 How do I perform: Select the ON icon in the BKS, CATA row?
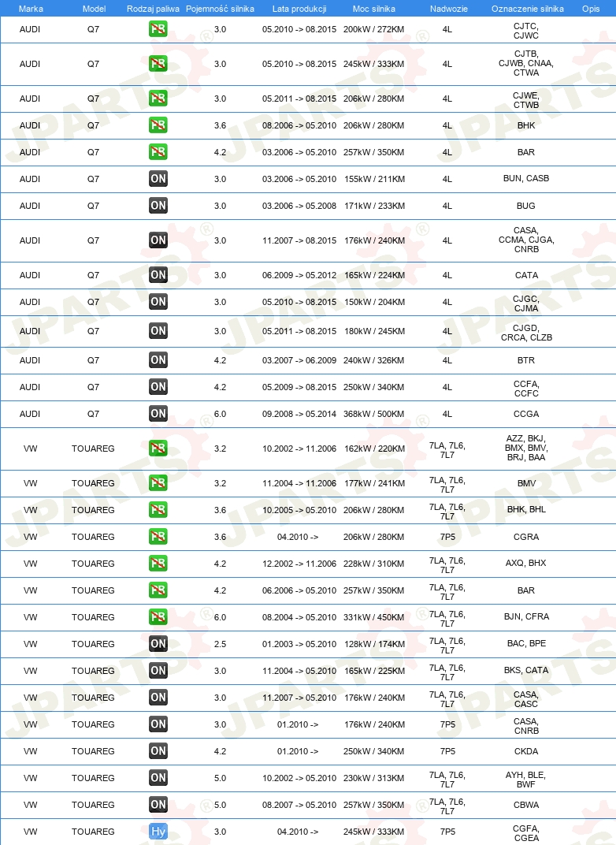(158, 671)
